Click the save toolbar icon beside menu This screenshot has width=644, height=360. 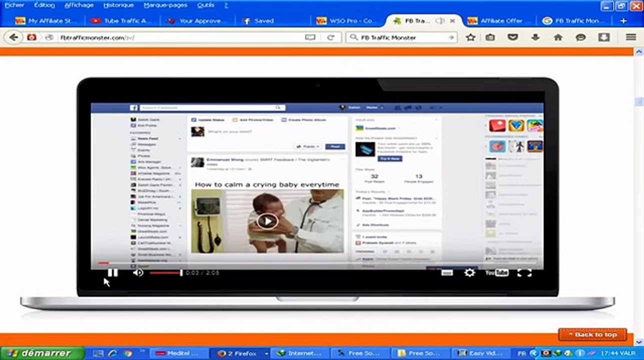point(604,37)
